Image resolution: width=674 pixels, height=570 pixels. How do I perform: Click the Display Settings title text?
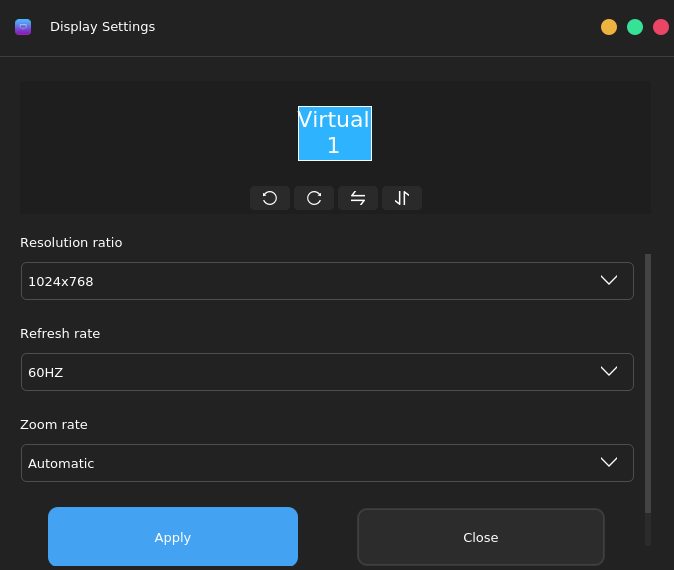[x=102, y=27]
